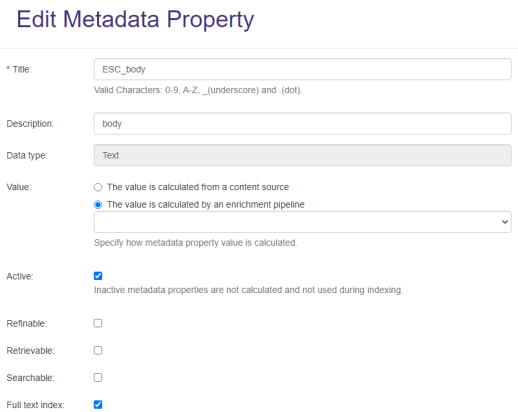
Task: Click the 'The value is calculated by an enrichment pipeline' text
Action: [206, 205]
